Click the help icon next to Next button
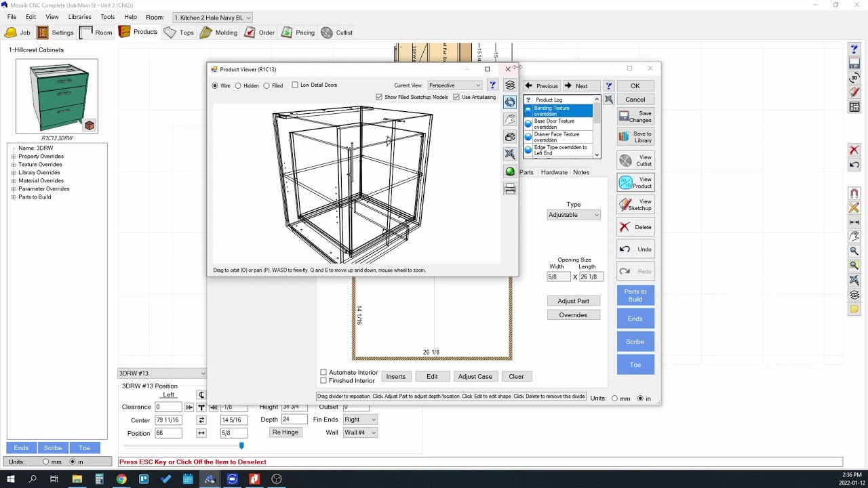 (609, 86)
